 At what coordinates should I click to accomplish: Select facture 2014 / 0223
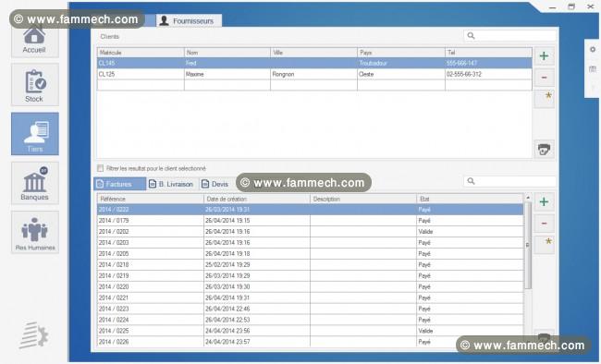point(310,309)
